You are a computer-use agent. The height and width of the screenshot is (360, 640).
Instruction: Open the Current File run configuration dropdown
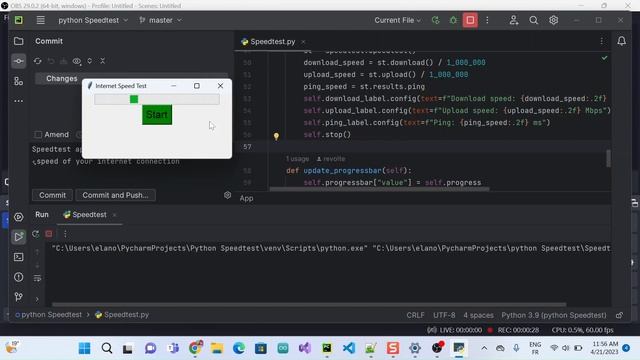coord(397,20)
